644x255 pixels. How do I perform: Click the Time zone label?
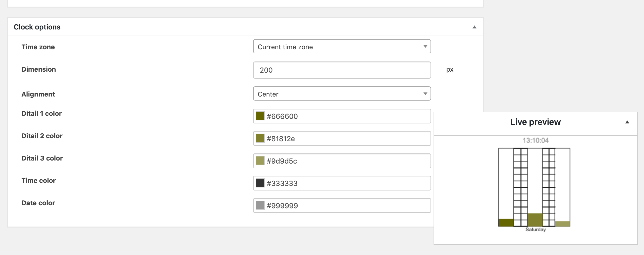(x=38, y=47)
